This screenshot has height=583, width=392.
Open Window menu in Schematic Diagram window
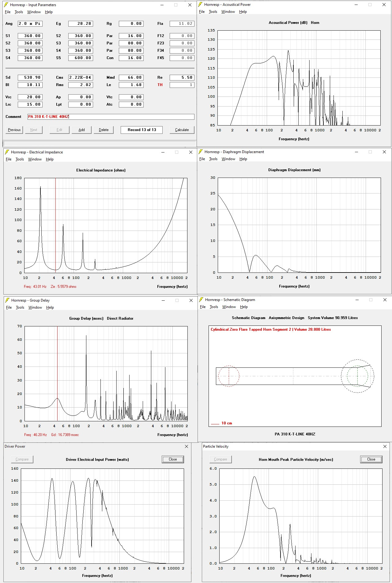click(229, 307)
